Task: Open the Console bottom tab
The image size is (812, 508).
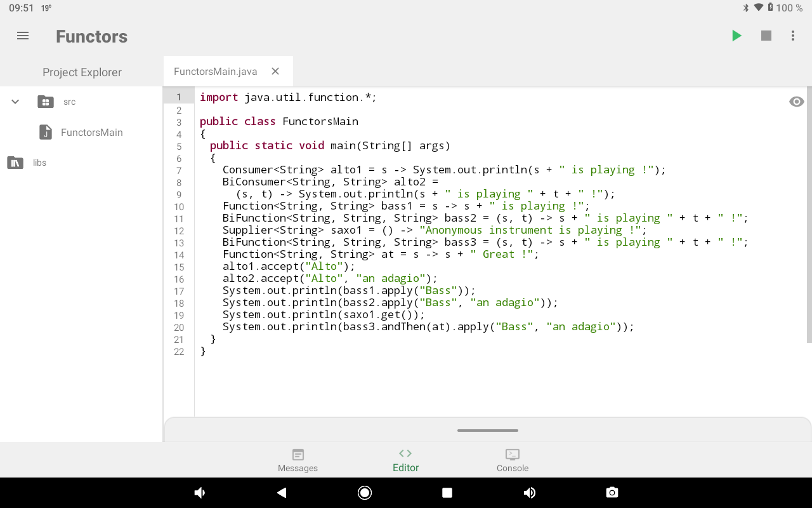Action: (513, 460)
